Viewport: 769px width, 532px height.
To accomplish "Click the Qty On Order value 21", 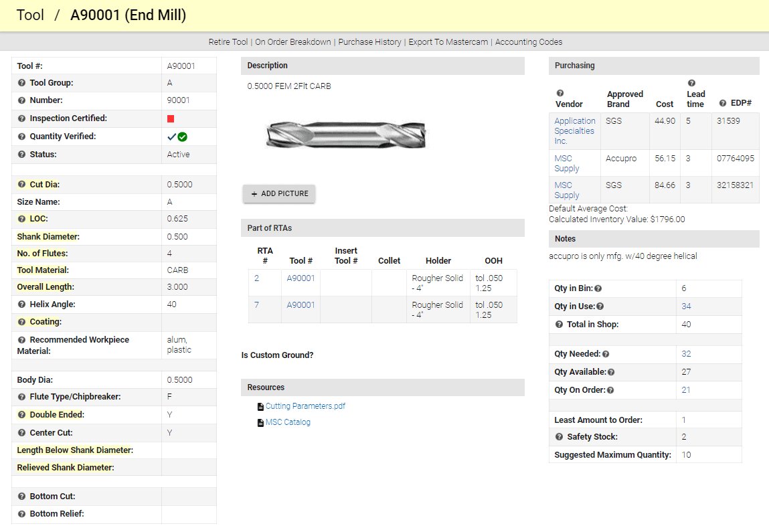I will pos(686,390).
